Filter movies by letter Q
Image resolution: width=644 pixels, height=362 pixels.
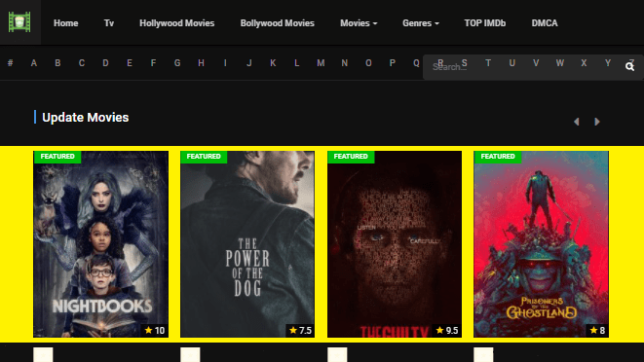tap(416, 63)
